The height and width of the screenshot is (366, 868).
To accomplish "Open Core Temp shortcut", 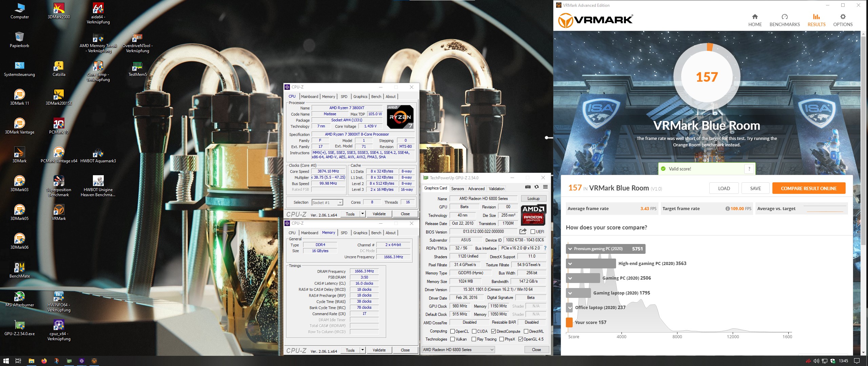I will tap(98, 71).
